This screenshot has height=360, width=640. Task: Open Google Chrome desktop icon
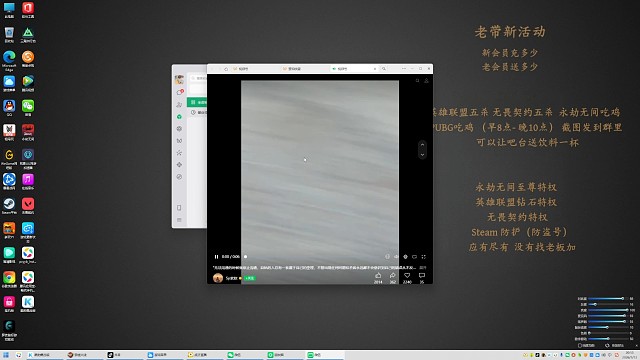[x=9, y=280]
